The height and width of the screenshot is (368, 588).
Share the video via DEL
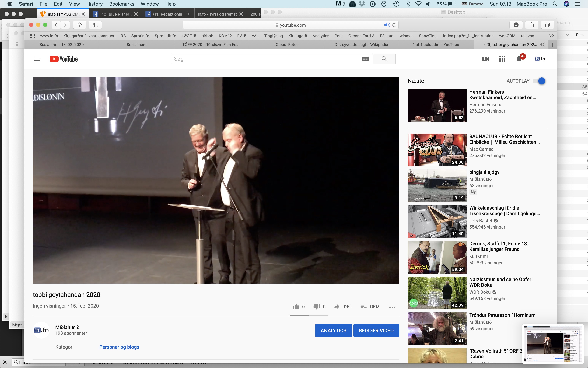pos(343,307)
